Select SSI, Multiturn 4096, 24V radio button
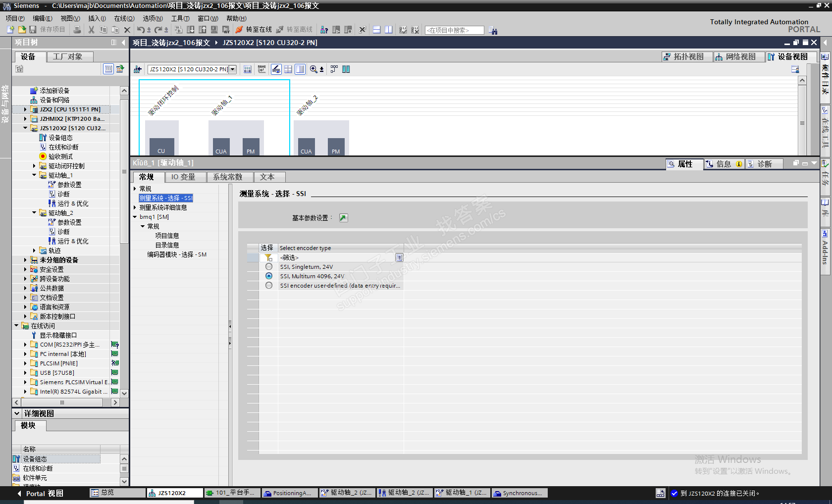Image resolution: width=832 pixels, height=504 pixels. 269,276
